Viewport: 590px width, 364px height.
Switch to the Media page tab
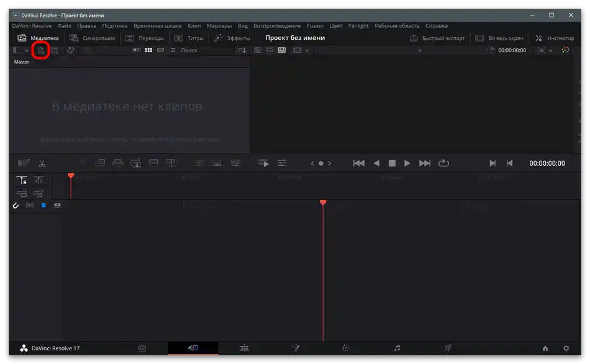pyautogui.click(x=142, y=348)
